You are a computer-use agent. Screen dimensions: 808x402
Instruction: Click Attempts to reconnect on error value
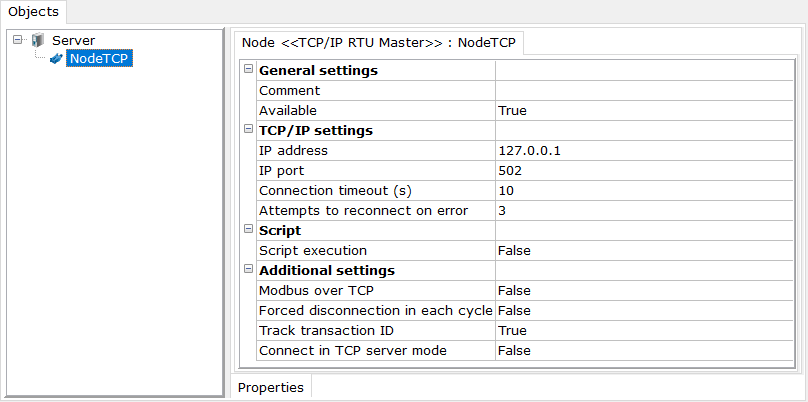pyautogui.click(x=644, y=211)
